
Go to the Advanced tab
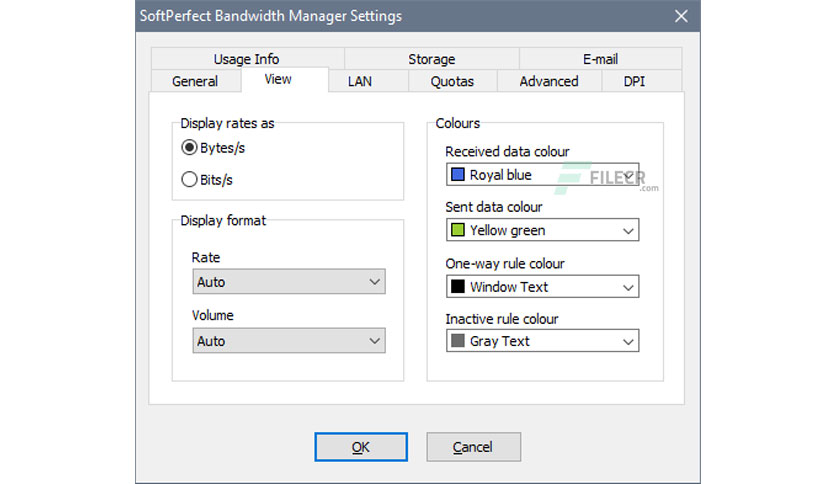tap(549, 81)
